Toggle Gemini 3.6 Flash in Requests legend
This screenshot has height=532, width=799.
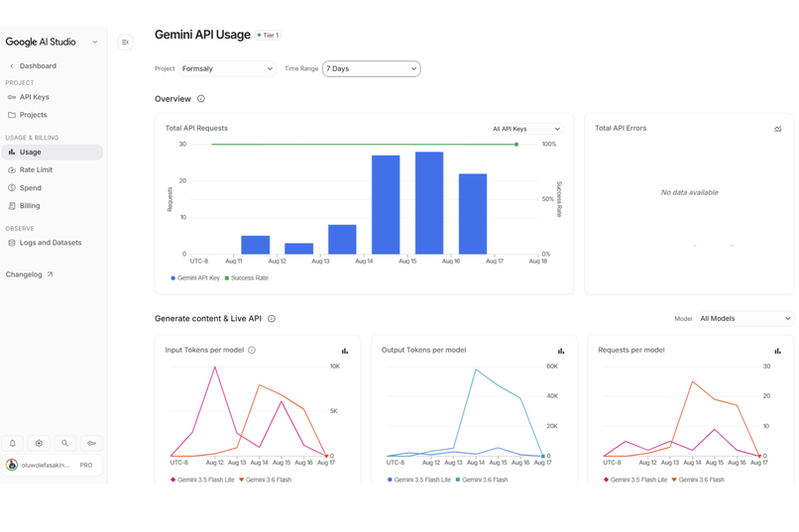click(x=698, y=479)
